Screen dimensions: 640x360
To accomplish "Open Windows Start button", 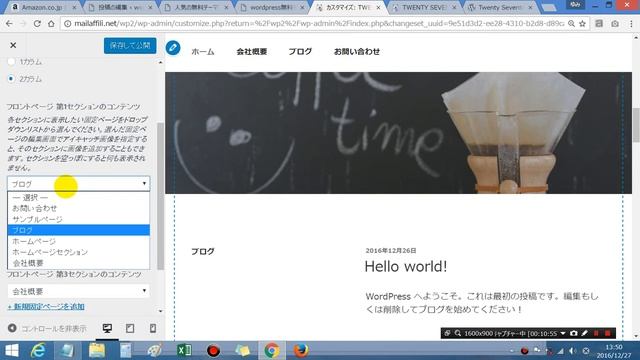I will (12, 351).
